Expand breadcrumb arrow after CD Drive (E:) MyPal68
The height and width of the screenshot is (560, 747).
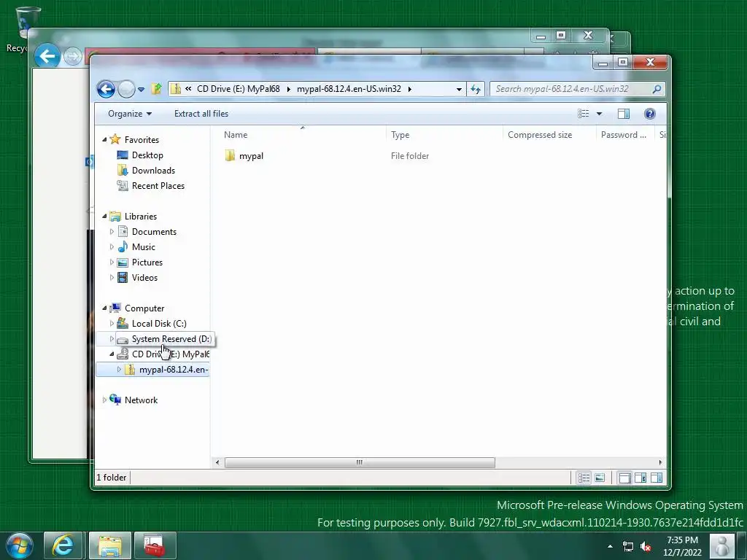click(288, 89)
